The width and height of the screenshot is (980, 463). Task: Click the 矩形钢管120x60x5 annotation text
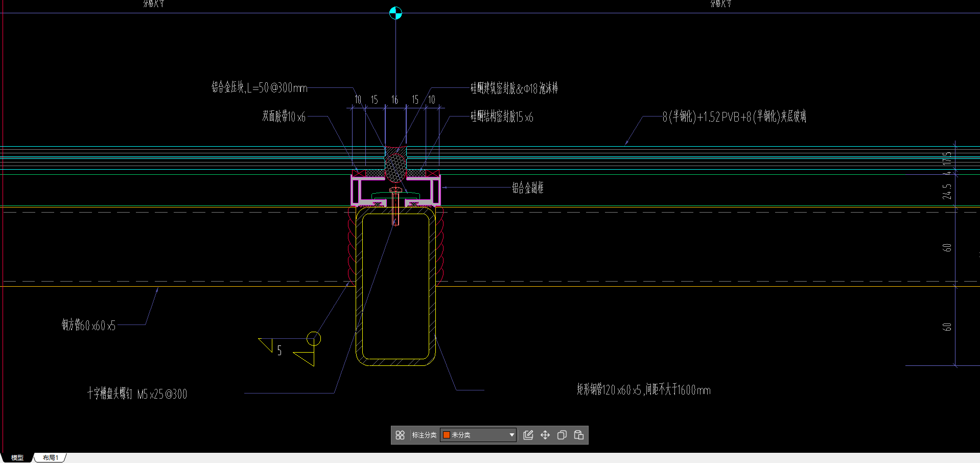pyautogui.click(x=644, y=389)
